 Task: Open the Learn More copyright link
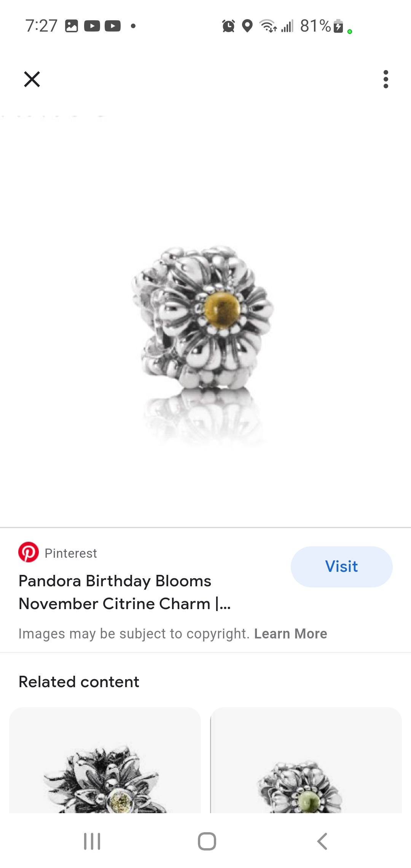click(x=291, y=634)
